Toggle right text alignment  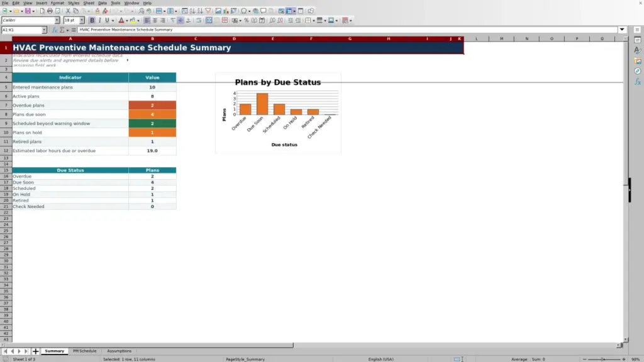163,20
